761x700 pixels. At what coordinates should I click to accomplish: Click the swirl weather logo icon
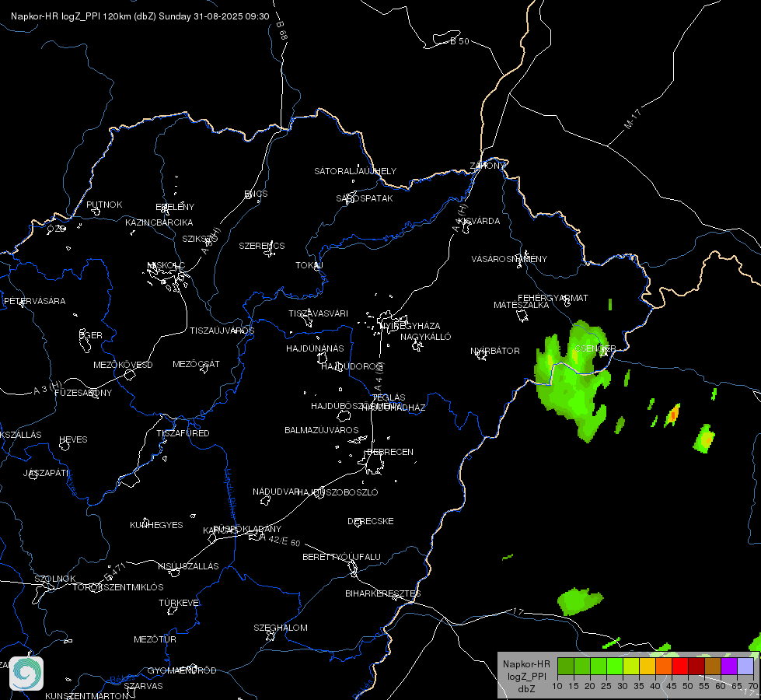pos(26,674)
